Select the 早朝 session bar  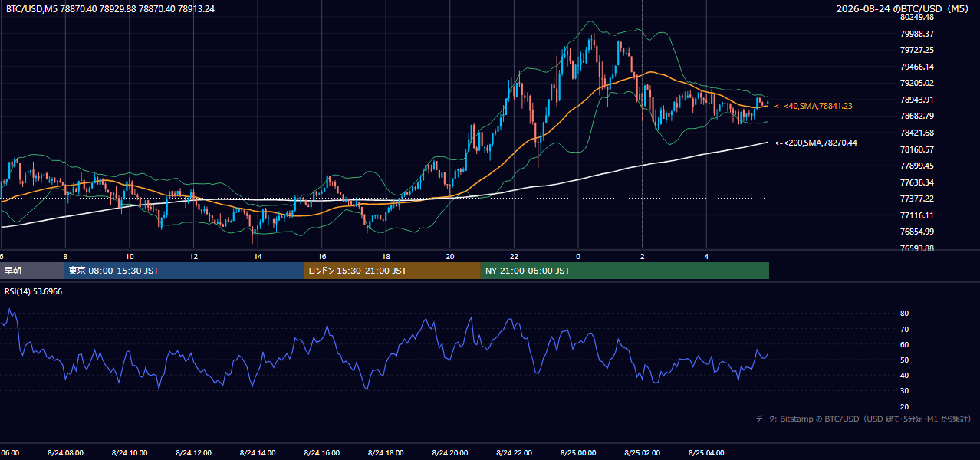coord(32,271)
